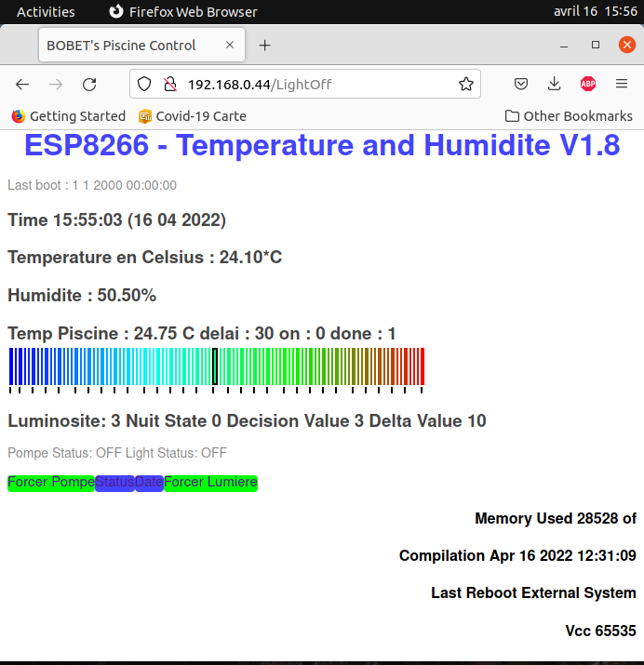Close the Firefox window
Viewport: 644px width, 665px height.
point(627,45)
